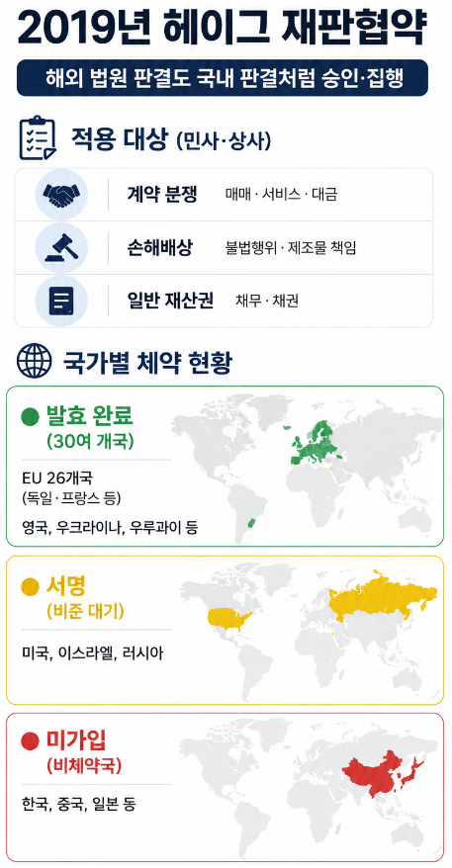Click green-highlighted Europe on the first map
The image size is (452, 868).
315,446
